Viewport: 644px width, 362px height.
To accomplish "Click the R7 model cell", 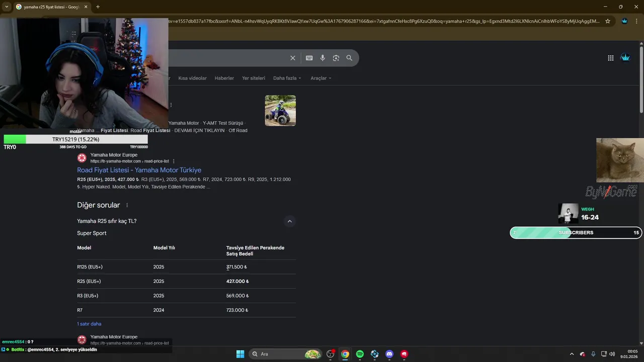I will coord(79,310).
